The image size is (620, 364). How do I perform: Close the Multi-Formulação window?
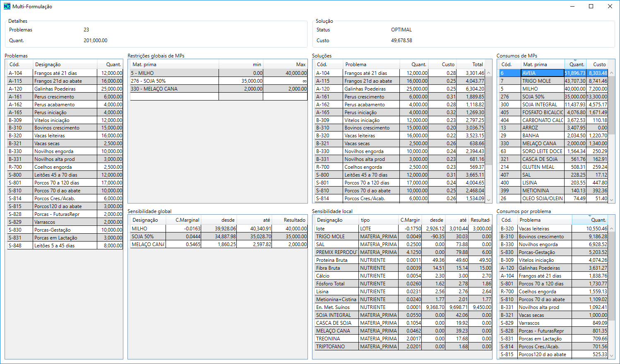(610, 6)
